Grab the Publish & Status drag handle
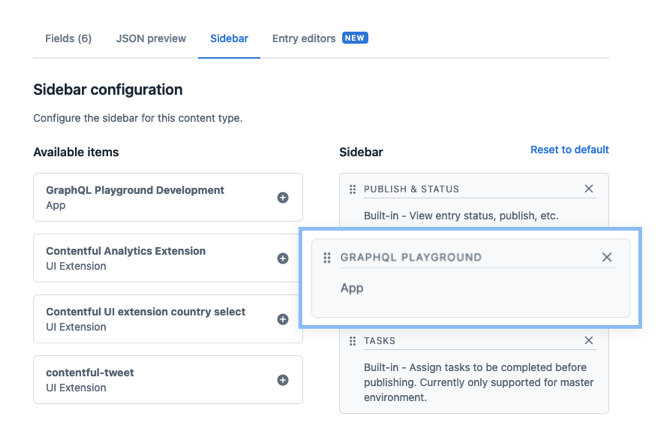Viewport: 669px width, 448px height. click(x=352, y=189)
